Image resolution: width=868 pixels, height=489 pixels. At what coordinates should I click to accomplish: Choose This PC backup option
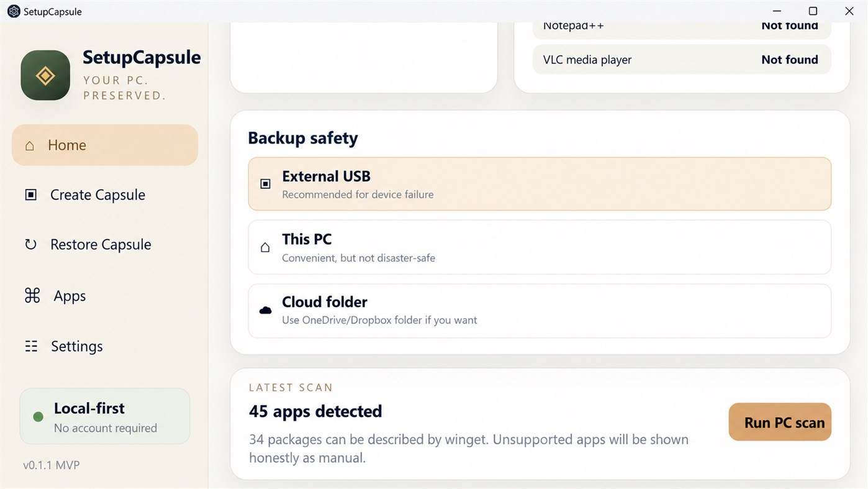(540, 247)
